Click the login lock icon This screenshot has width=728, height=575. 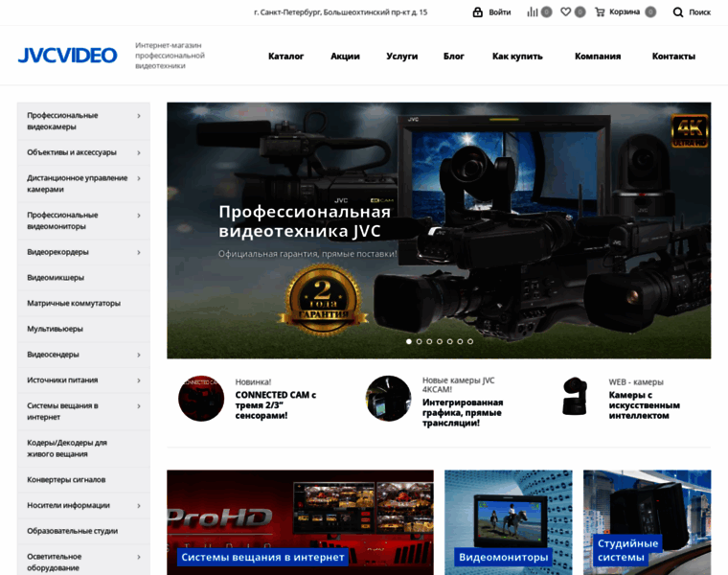click(x=477, y=12)
